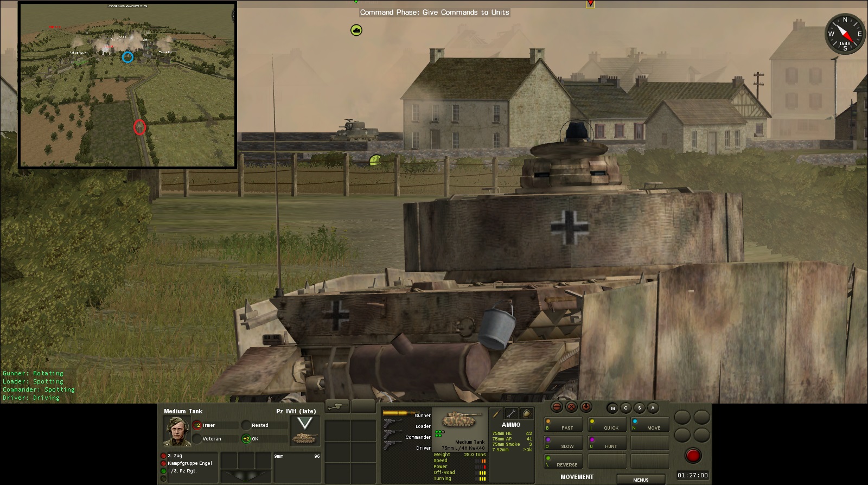
Task: Click the big red end-turn button
Action: tap(693, 455)
